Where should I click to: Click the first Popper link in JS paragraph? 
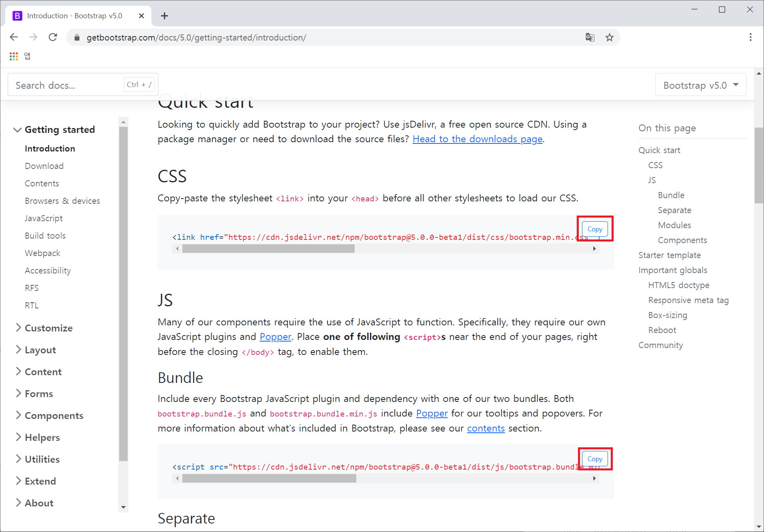276,337
